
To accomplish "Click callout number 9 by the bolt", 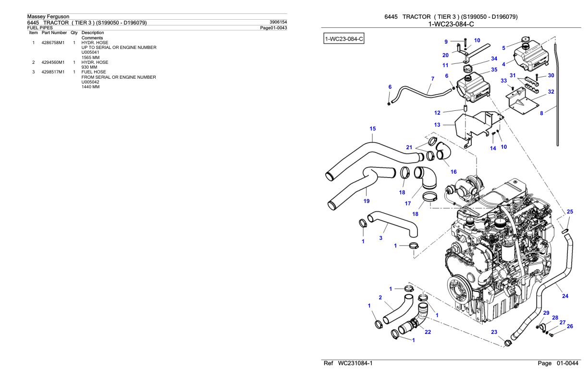I will click(446, 42).
